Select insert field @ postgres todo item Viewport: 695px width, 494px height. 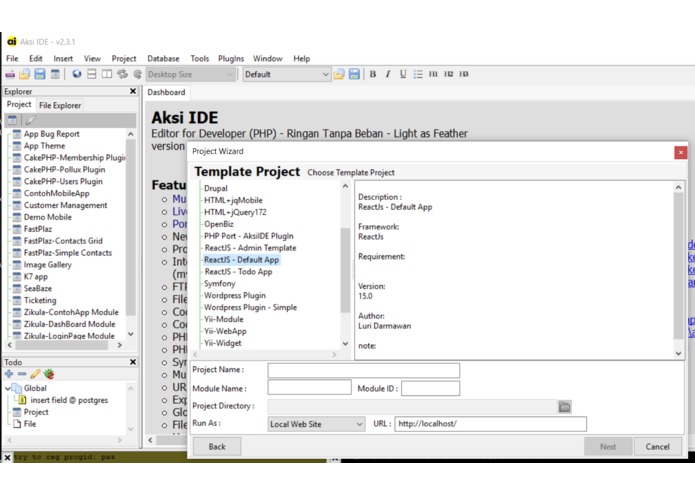pyautogui.click(x=69, y=400)
